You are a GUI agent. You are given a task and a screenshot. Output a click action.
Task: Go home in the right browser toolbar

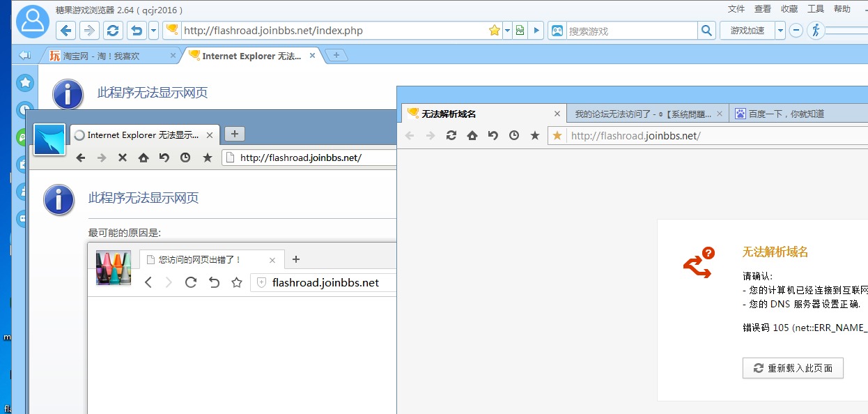(x=472, y=135)
